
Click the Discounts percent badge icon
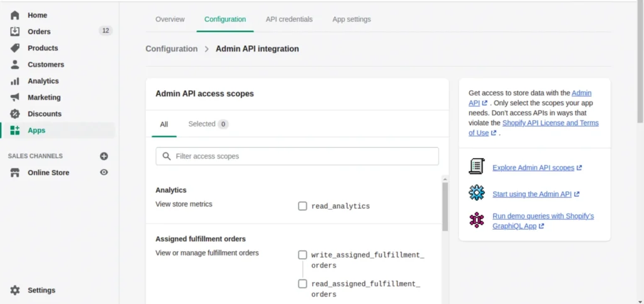coord(15,114)
